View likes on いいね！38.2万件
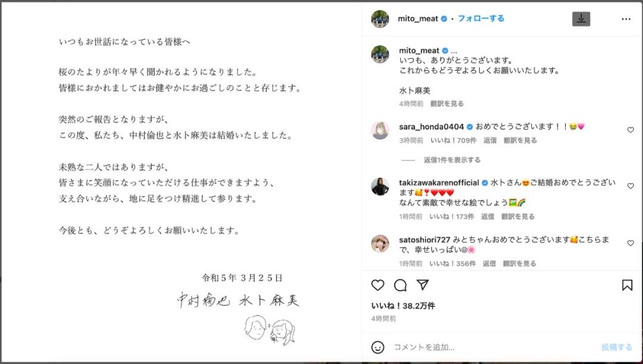The height and width of the screenshot is (364, 643). coord(402,306)
